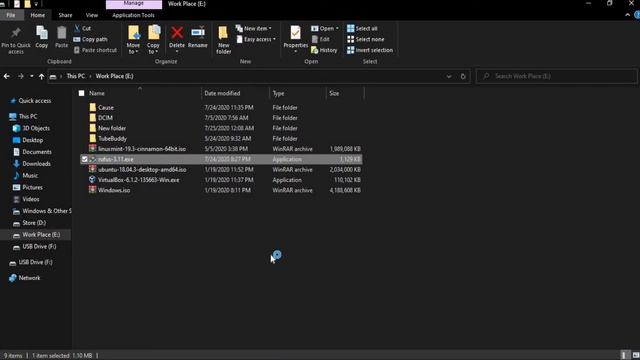Open Application Tools tab

click(133, 15)
